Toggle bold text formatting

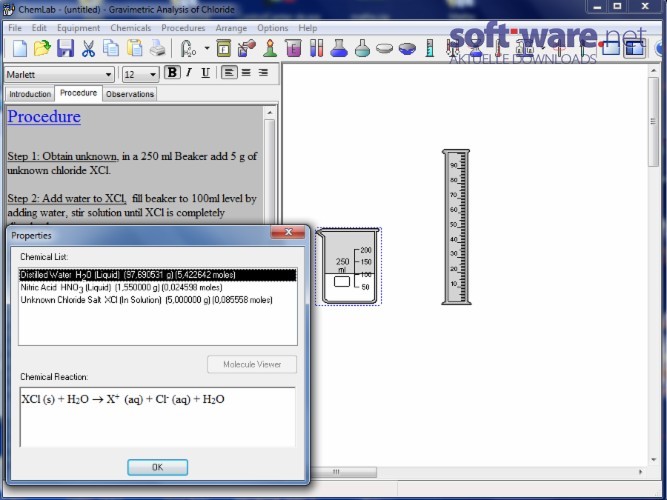[172, 73]
